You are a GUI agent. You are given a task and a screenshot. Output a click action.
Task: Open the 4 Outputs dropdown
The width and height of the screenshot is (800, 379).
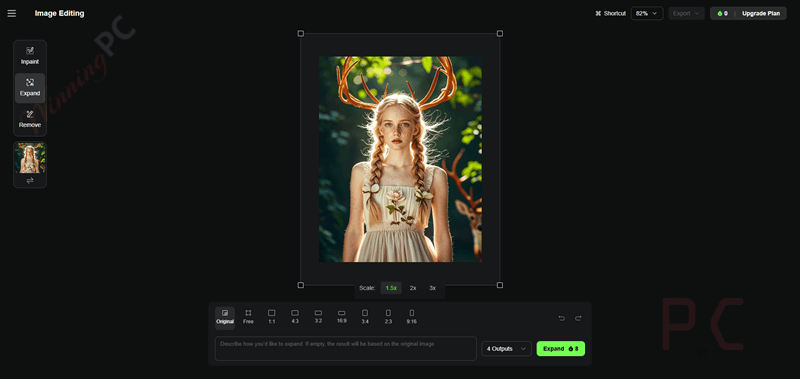coord(507,348)
